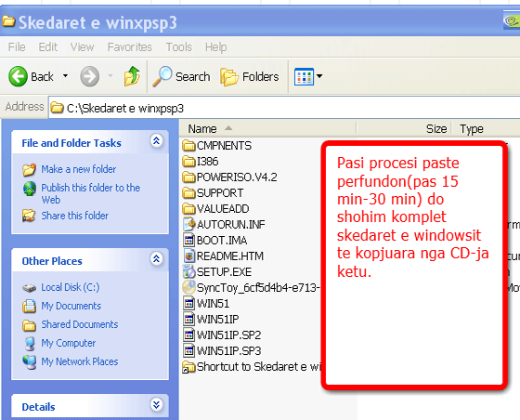Click Make a new folder link
Viewport: 520px width, 420px height.
click(79, 169)
